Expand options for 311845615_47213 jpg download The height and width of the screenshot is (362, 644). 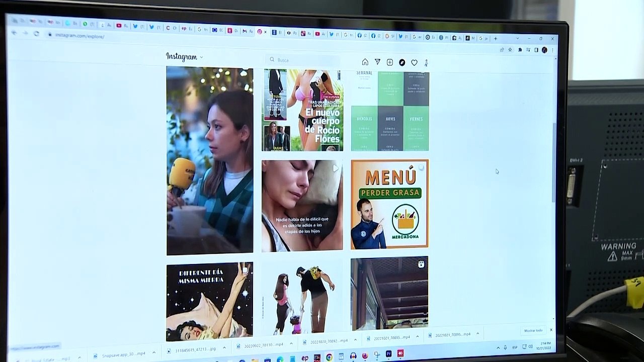pos(224,347)
